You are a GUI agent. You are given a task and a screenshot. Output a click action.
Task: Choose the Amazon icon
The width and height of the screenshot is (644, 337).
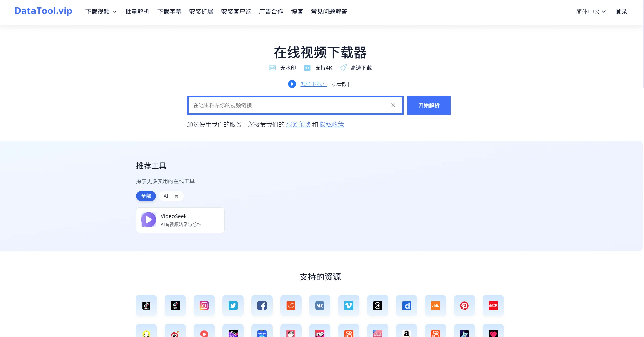click(407, 331)
